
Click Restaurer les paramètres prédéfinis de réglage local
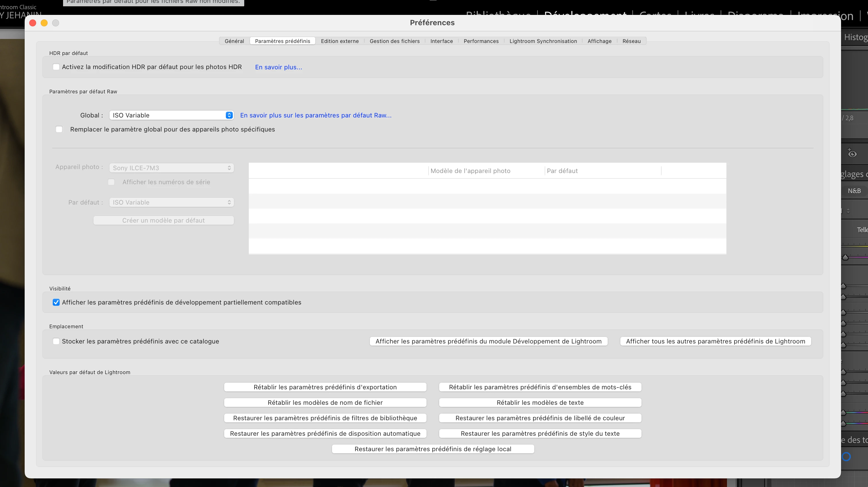tap(433, 449)
